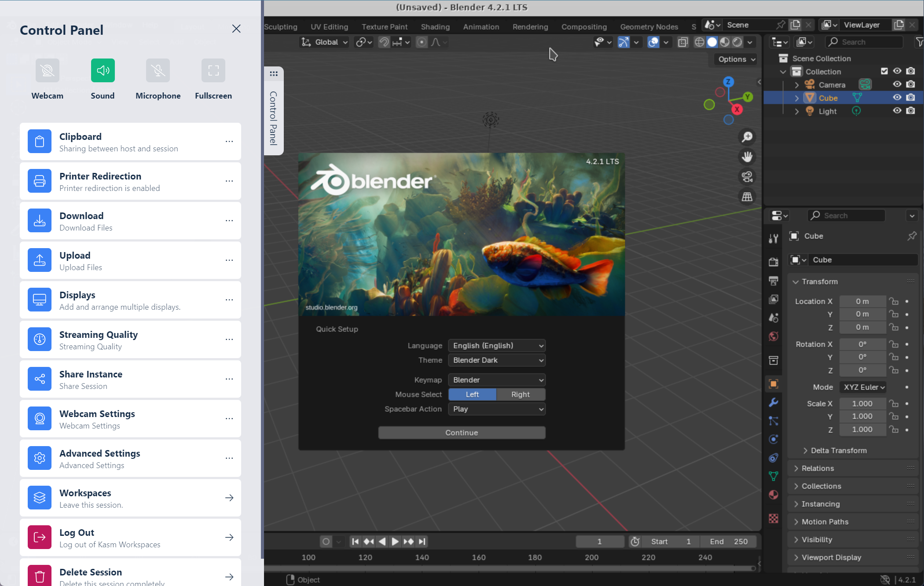
Task: Toggle camera view icon in viewport
Action: tap(747, 177)
